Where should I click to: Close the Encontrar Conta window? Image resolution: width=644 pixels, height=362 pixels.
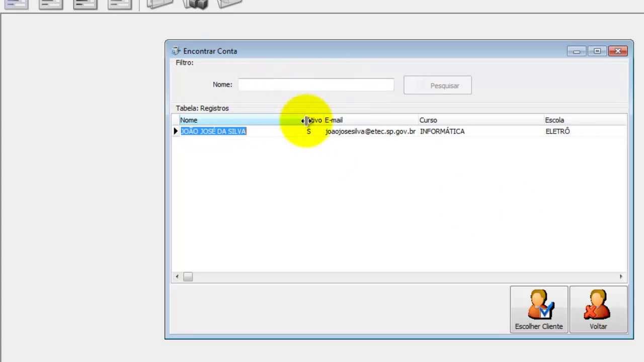tap(618, 51)
